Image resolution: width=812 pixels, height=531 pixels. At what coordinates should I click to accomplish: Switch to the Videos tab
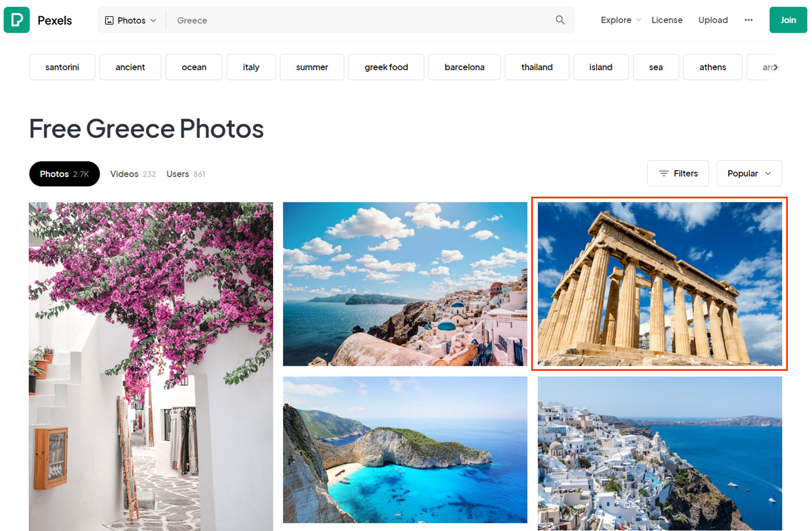point(133,174)
